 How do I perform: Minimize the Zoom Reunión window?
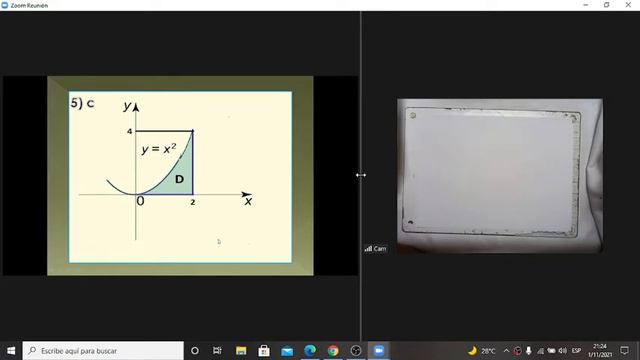click(x=586, y=5)
